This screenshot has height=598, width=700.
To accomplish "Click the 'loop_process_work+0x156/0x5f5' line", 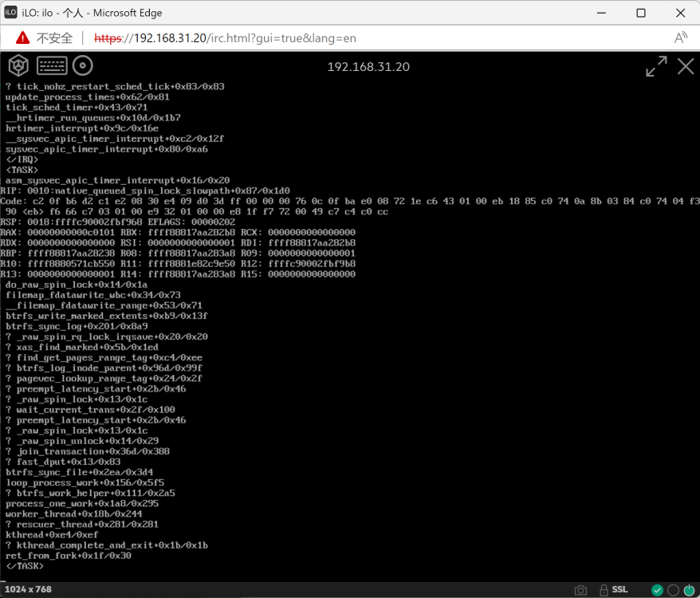I will click(85, 482).
